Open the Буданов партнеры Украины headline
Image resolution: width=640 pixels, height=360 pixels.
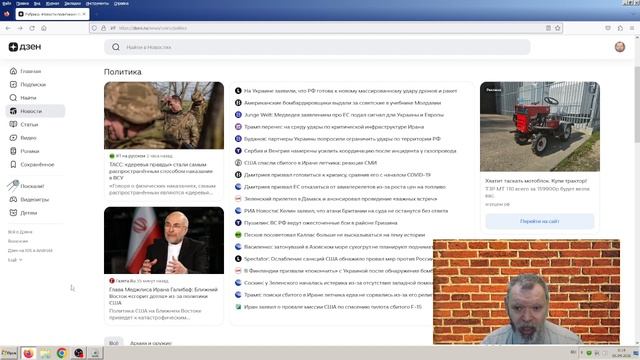click(x=342, y=139)
